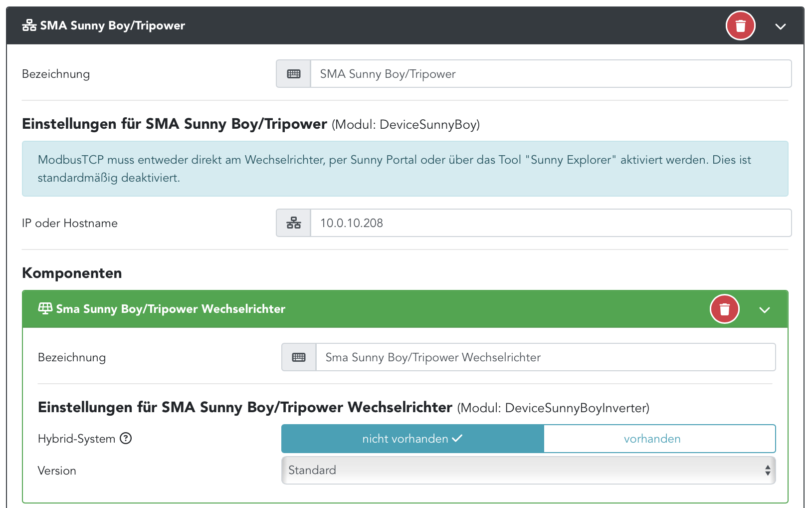Open the Version dropdown showing Standard
This screenshot has width=812, height=508.
pyautogui.click(x=528, y=470)
